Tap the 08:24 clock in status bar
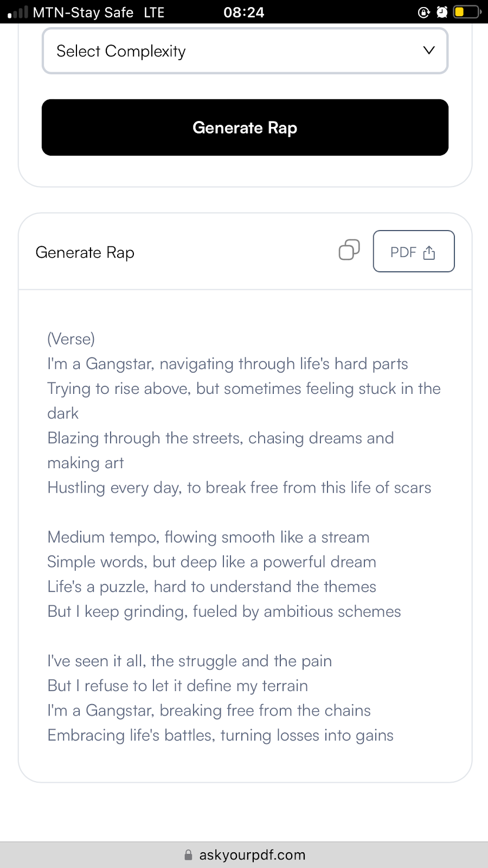The image size is (488, 868). (x=244, y=12)
